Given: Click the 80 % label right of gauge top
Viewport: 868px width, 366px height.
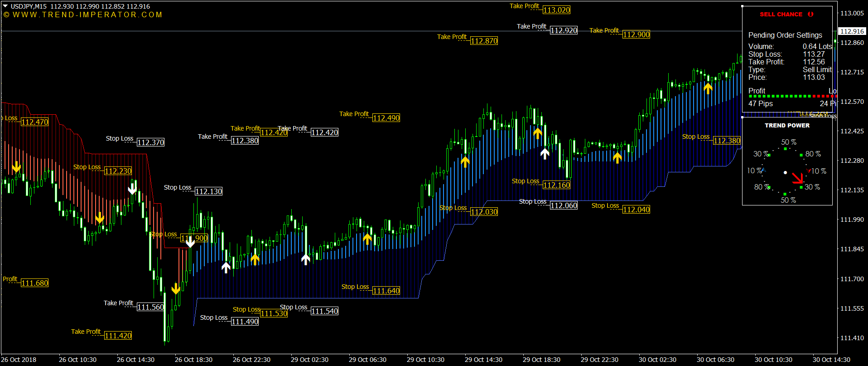Looking at the screenshot, I should (813, 154).
